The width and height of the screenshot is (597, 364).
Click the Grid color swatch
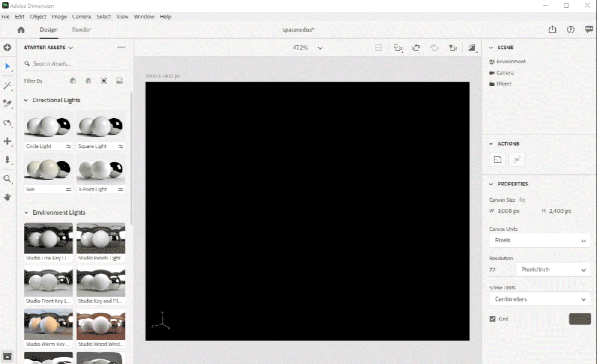coord(579,319)
